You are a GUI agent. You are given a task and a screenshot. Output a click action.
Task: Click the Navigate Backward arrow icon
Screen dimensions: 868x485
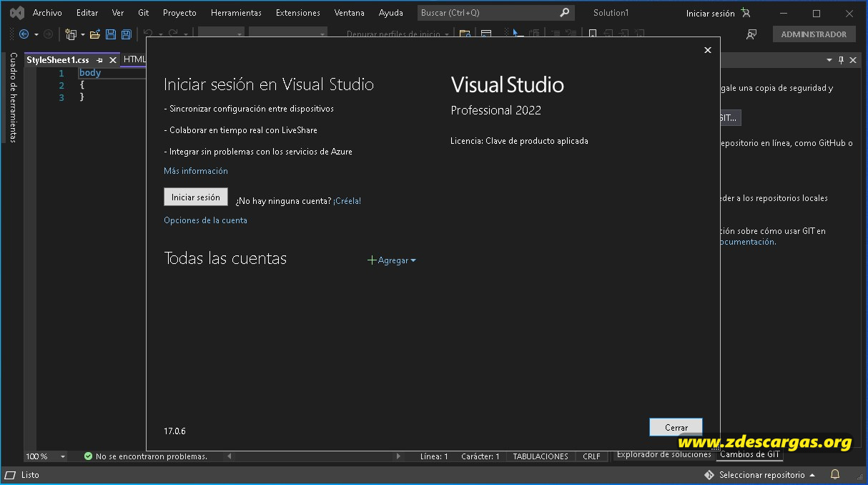point(24,34)
